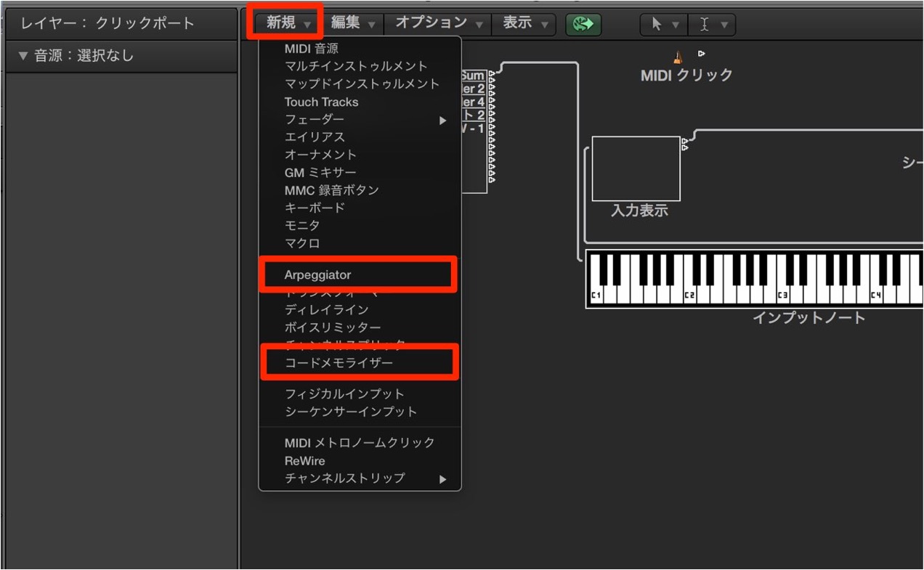This screenshot has height=570, width=924.
Task: Select エイリアス menu item
Action: [360, 137]
